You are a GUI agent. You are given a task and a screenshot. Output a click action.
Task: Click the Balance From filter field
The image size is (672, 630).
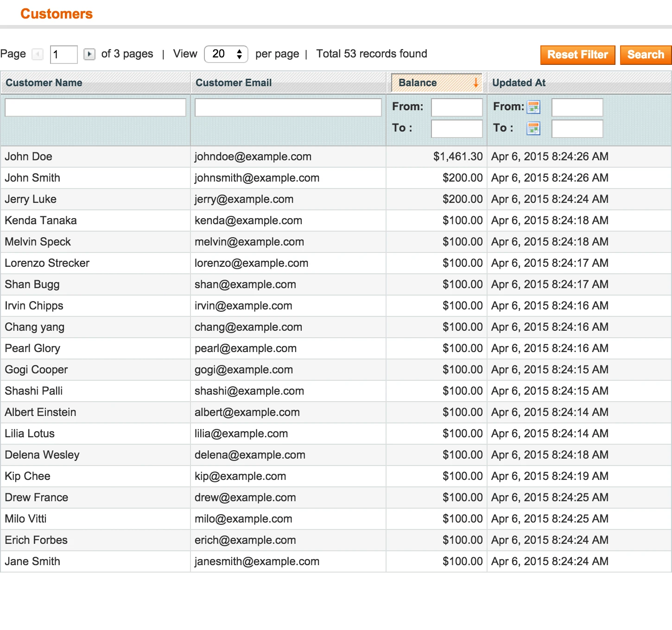click(456, 107)
